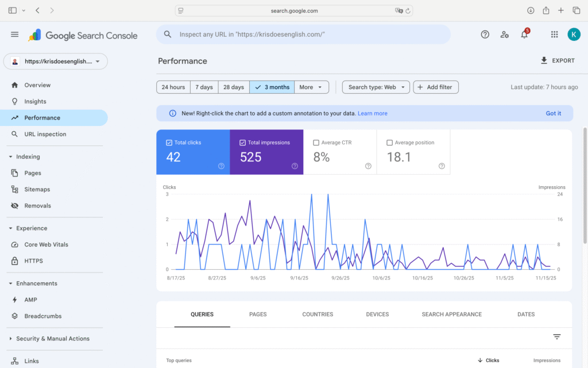Click the table filter rows icon

point(556,337)
